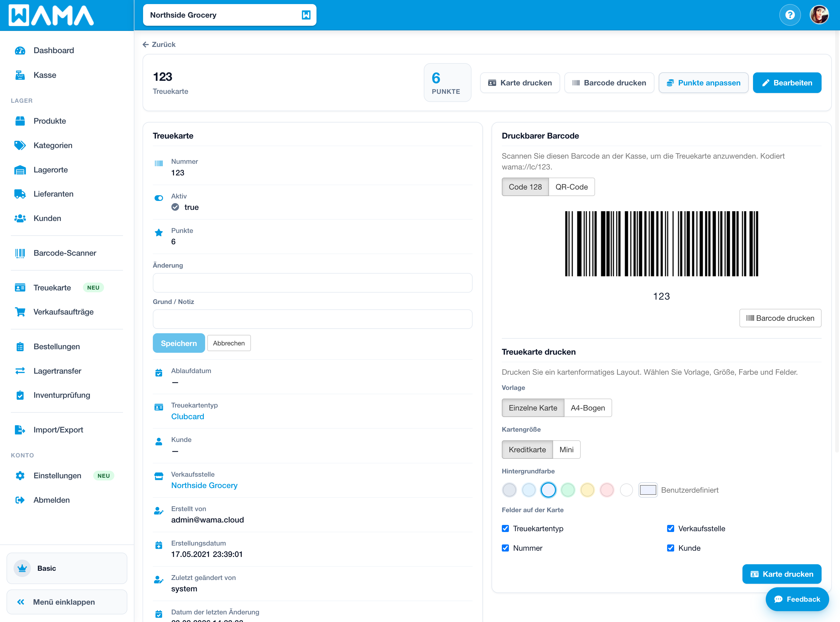Uncheck the Kunde field checkbox

coord(670,548)
